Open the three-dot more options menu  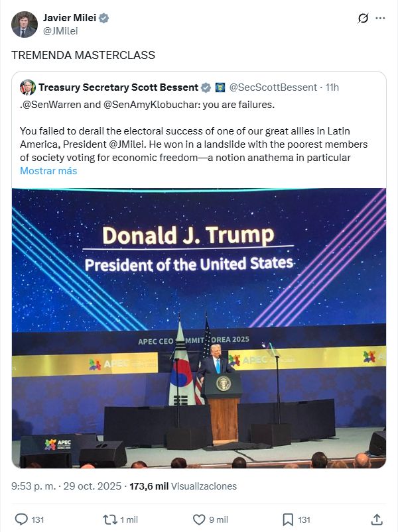(380, 19)
